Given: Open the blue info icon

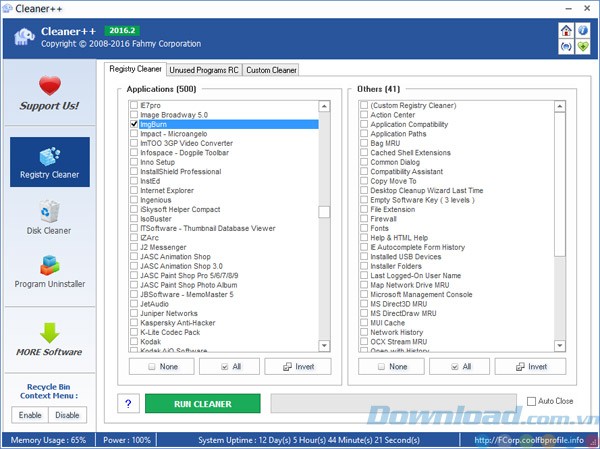Looking at the screenshot, I should tap(582, 30).
